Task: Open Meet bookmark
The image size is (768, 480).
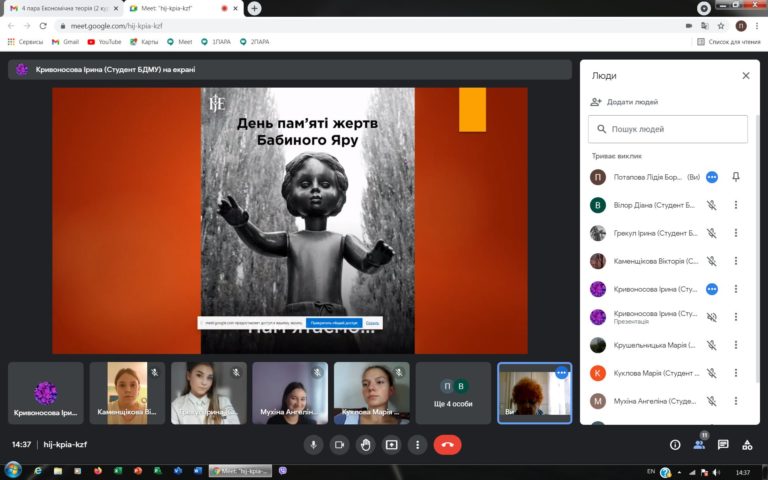Action: tap(180, 42)
